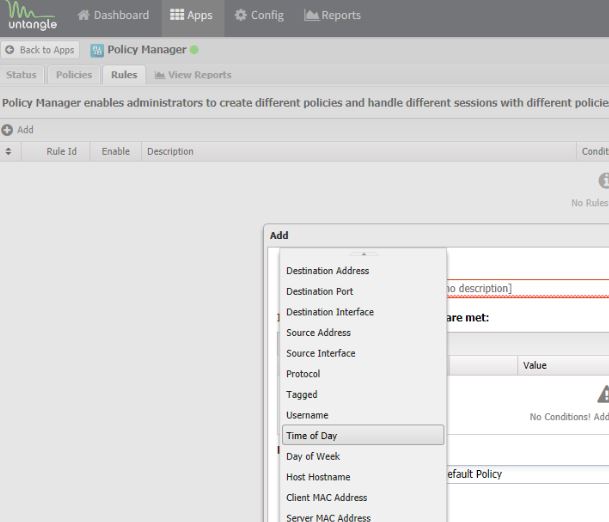Open the Reports section
609x522 pixels.
[x=332, y=15]
